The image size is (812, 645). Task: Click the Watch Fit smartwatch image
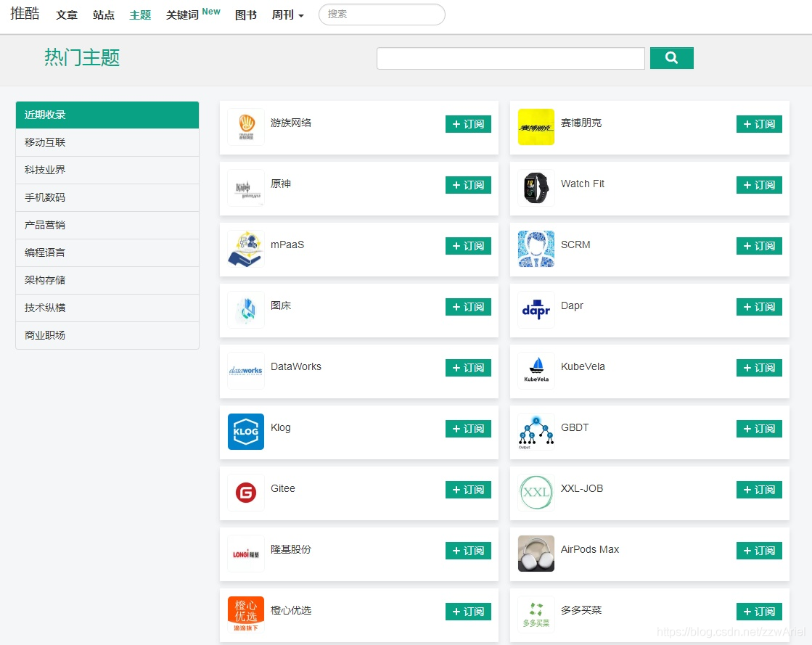pos(536,188)
